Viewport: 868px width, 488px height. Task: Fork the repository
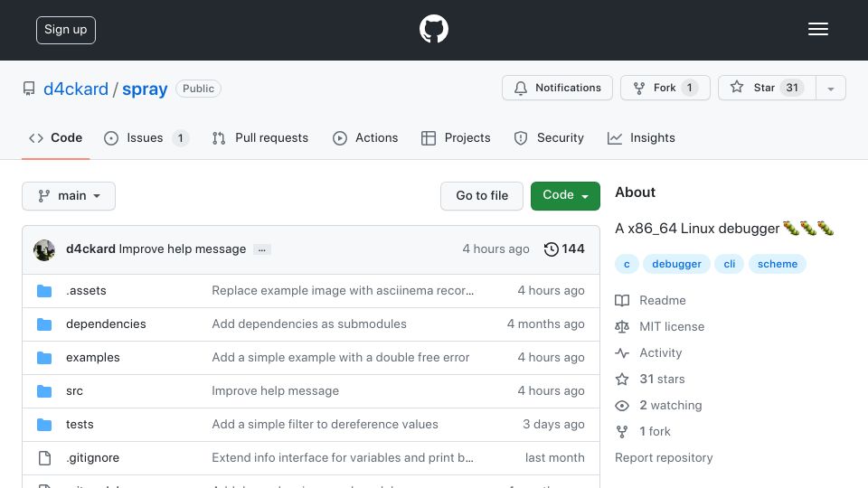tap(665, 88)
